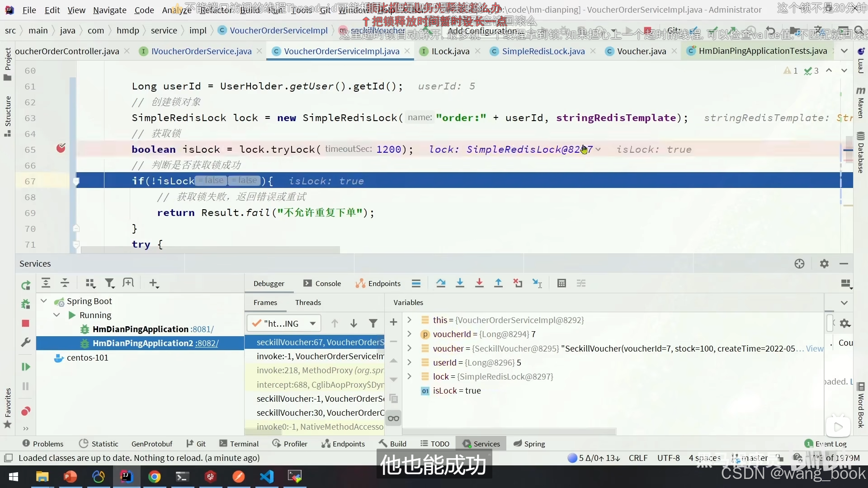Click Step Out debugger icon
The width and height of the screenshot is (868, 488).
click(x=498, y=283)
